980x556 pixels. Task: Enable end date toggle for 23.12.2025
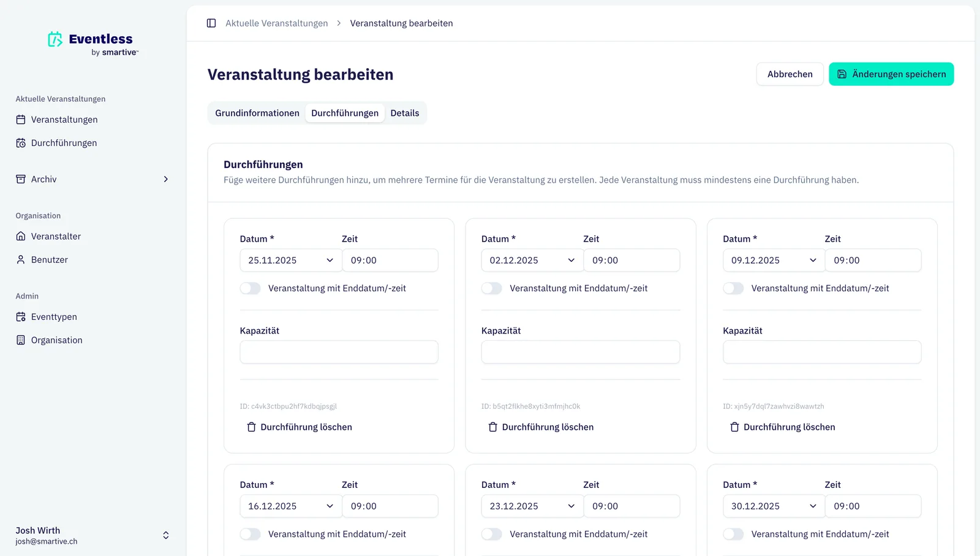click(x=492, y=534)
